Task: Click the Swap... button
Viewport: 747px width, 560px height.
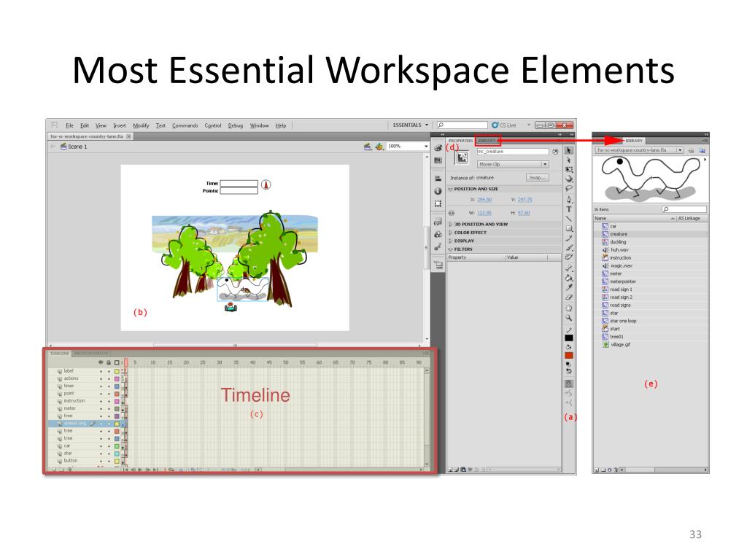Action: click(x=538, y=178)
